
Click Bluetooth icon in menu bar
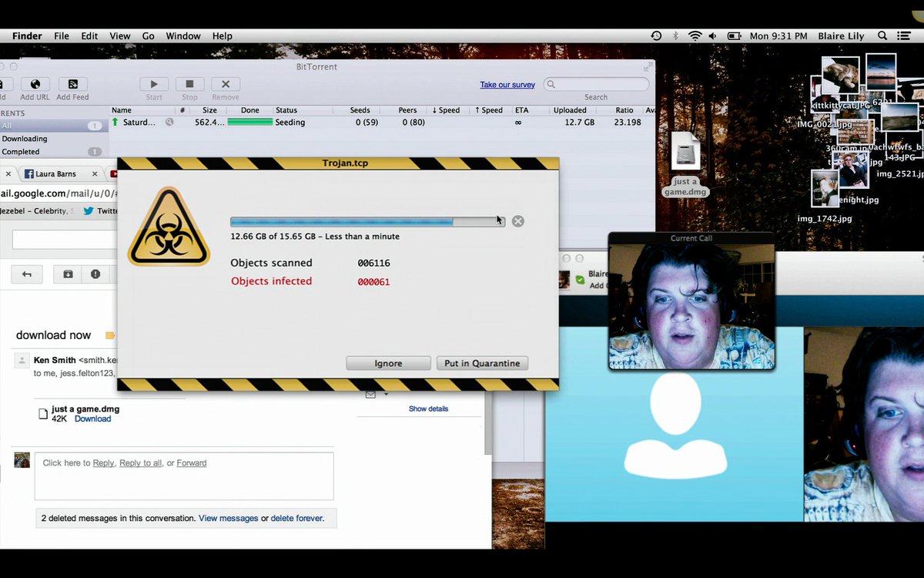pyautogui.click(x=676, y=36)
